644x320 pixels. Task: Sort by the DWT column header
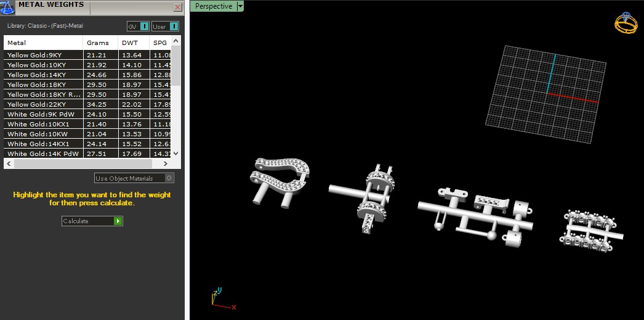tap(134, 43)
